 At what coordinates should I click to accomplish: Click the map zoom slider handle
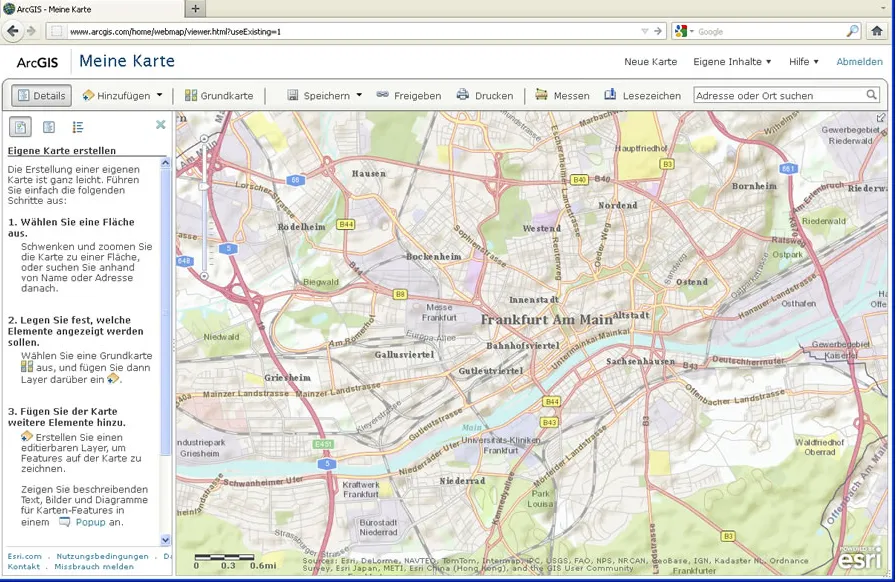click(204, 186)
